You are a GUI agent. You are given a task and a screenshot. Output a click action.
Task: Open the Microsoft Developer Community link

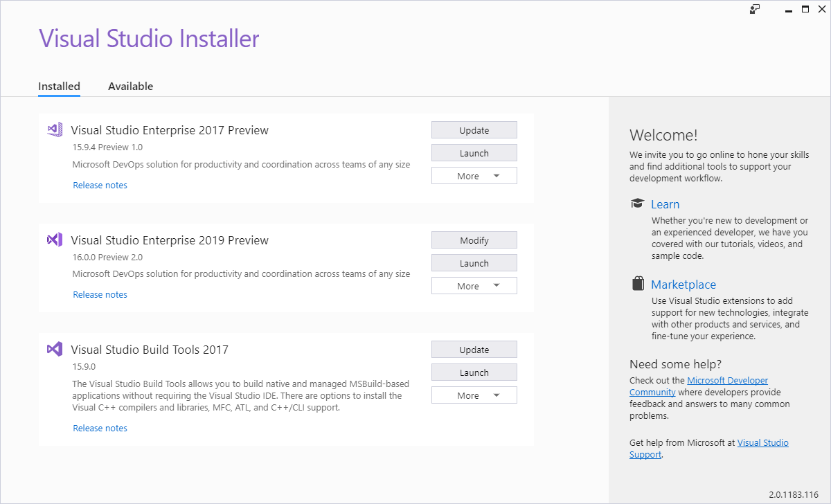pos(727,379)
